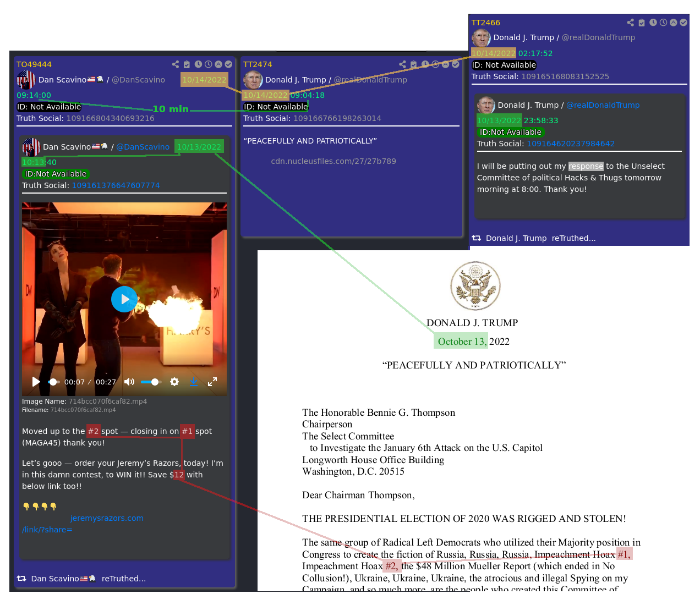Click the card ID label TO49444
Screen dimensions: 700x594
point(34,64)
